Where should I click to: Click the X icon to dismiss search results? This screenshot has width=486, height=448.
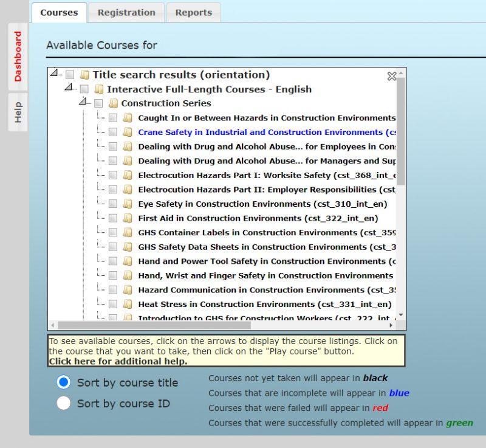pos(393,77)
